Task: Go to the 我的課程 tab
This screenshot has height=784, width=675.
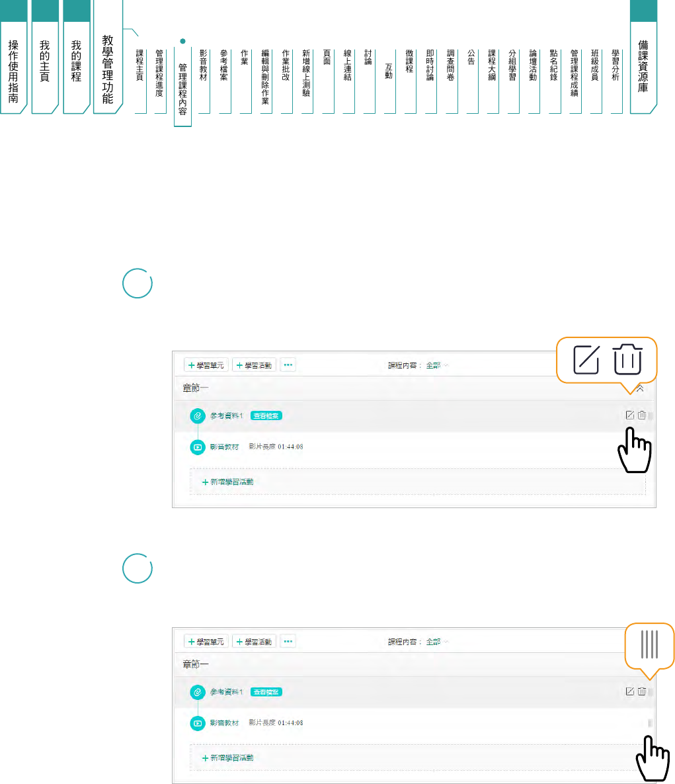Action: pyautogui.click(x=76, y=61)
